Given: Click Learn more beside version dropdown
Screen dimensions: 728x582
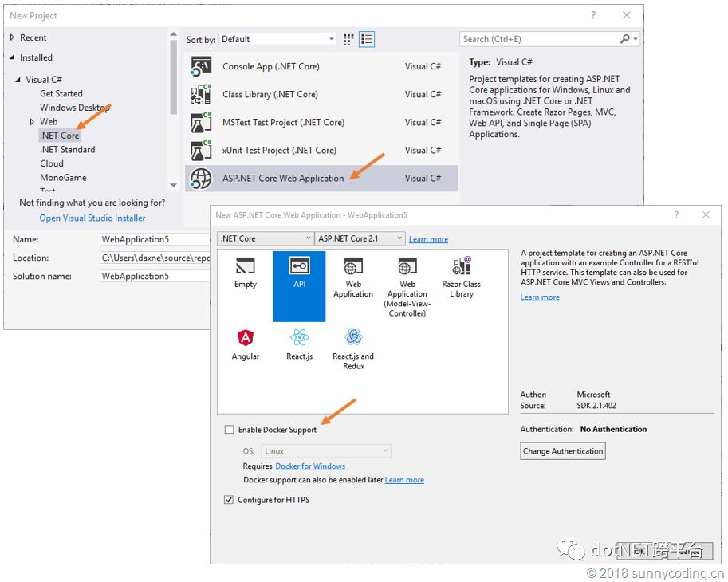Looking at the screenshot, I should point(428,239).
